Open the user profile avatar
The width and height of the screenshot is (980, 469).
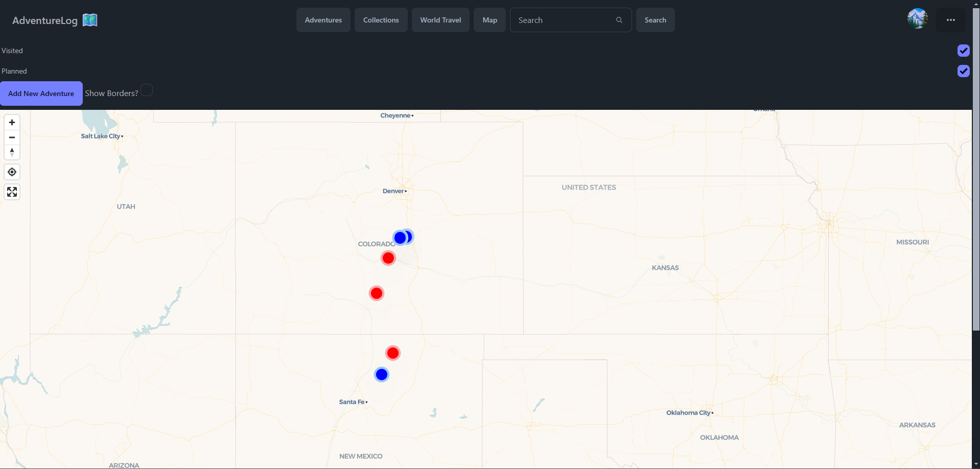pos(917,19)
